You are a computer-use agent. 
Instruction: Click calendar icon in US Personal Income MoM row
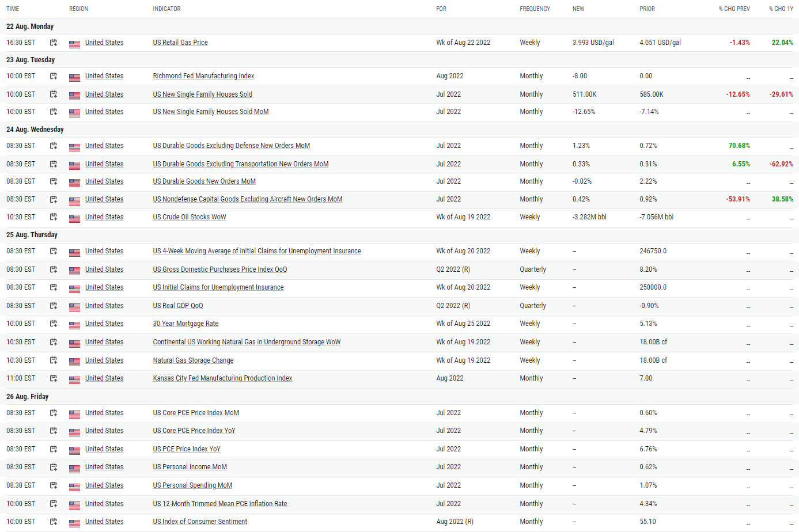coord(54,467)
